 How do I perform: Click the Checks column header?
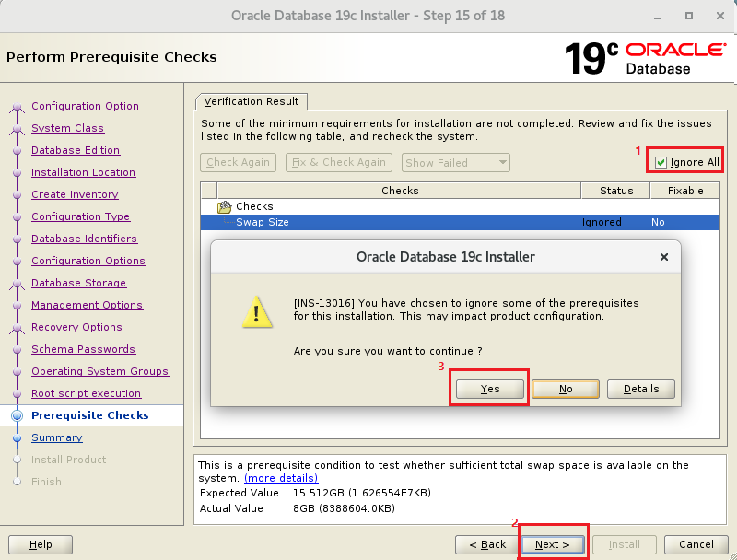point(400,191)
